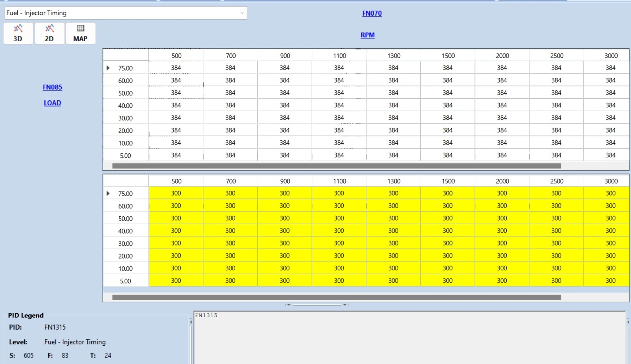The image size is (631, 364).
Task: Select the 75.00 load row header in the upper table
Action: pyautogui.click(x=126, y=68)
